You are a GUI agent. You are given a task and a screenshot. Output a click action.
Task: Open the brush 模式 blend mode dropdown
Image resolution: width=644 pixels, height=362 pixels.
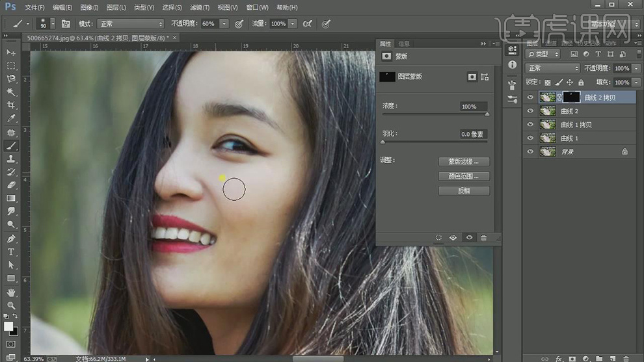(131, 23)
